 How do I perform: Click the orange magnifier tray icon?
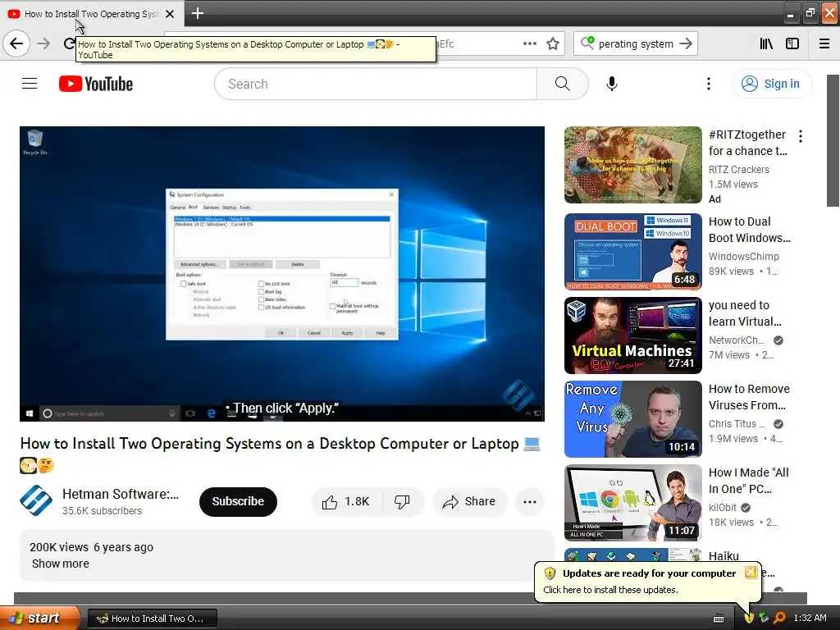click(779, 619)
